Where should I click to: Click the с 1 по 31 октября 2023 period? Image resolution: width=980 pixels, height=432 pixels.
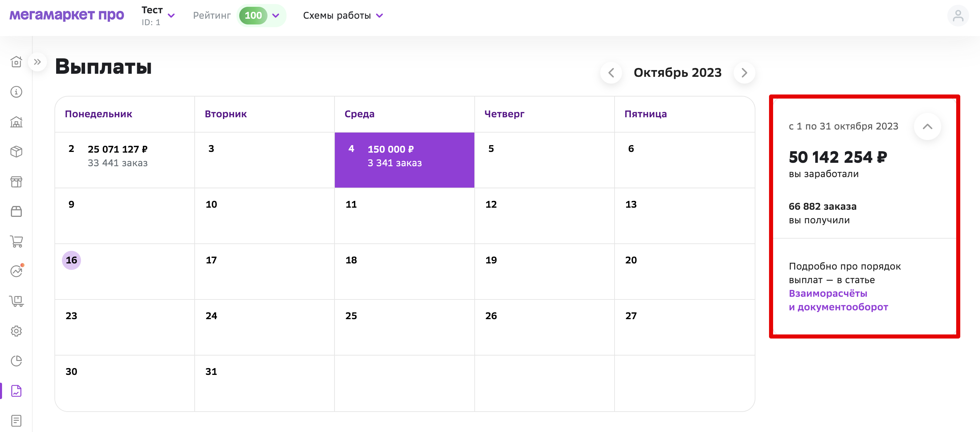tap(844, 126)
